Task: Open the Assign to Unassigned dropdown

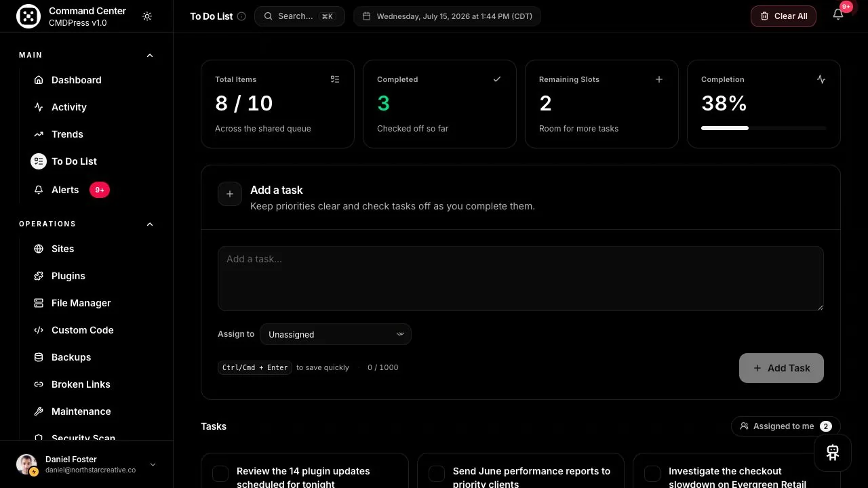Action: coord(336,334)
